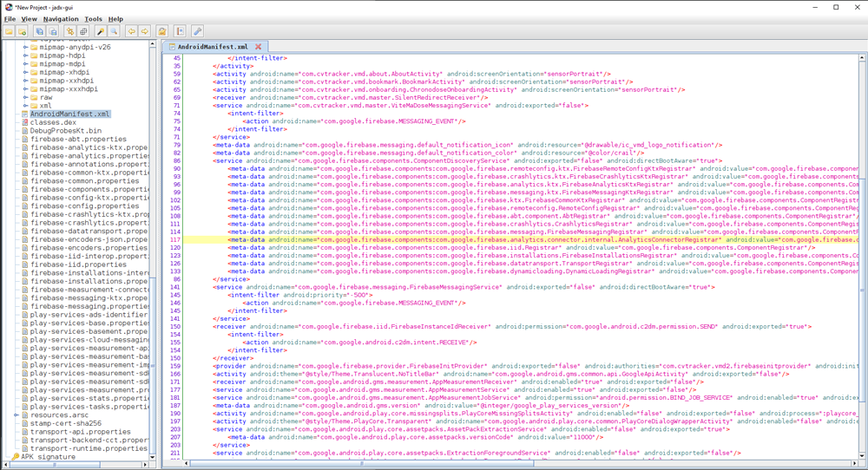Select transport-api.properties file

point(80,432)
